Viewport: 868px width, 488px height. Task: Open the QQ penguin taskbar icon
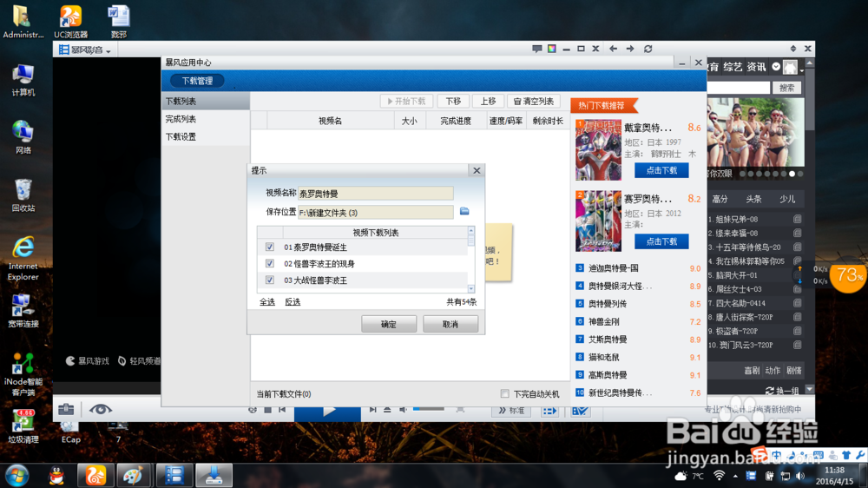[x=56, y=475]
